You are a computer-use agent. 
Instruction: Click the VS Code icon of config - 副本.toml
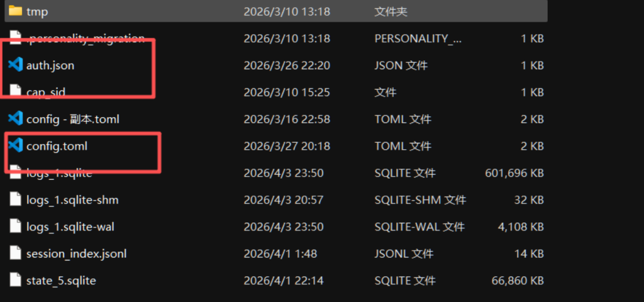pyautogui.click(x=15, y=119)
